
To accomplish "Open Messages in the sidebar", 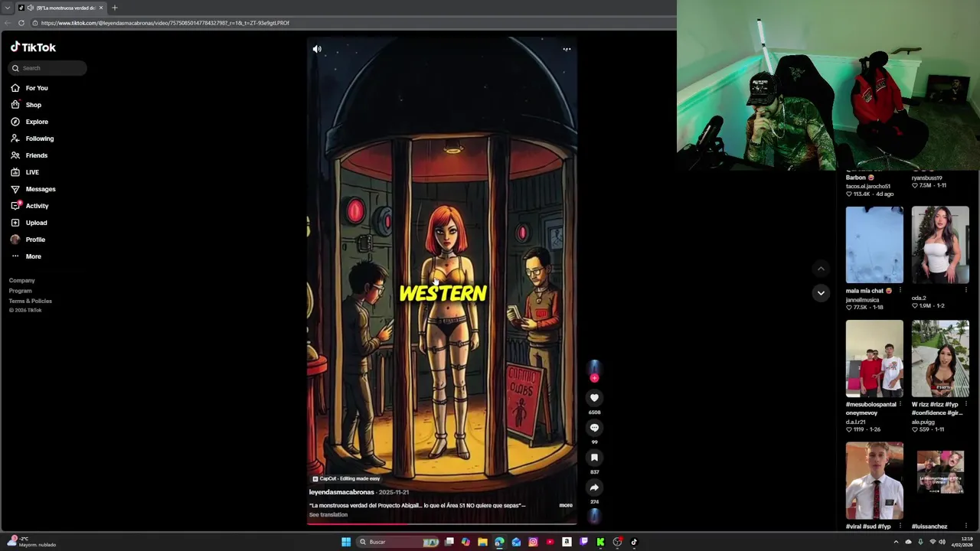I will 40,189.
